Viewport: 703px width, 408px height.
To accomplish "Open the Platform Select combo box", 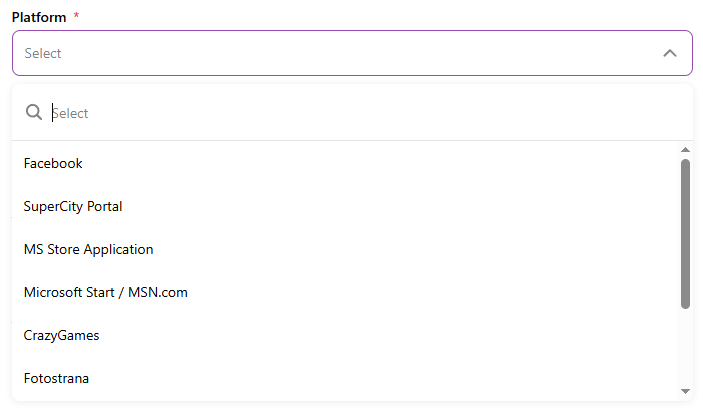I will [x=340, y=53].
